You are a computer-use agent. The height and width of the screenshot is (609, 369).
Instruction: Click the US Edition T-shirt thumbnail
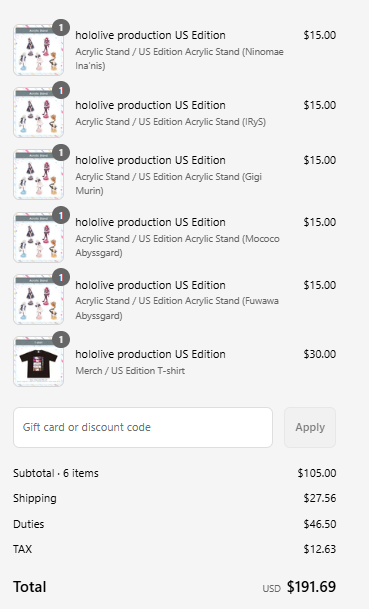(x=38, y=362)
